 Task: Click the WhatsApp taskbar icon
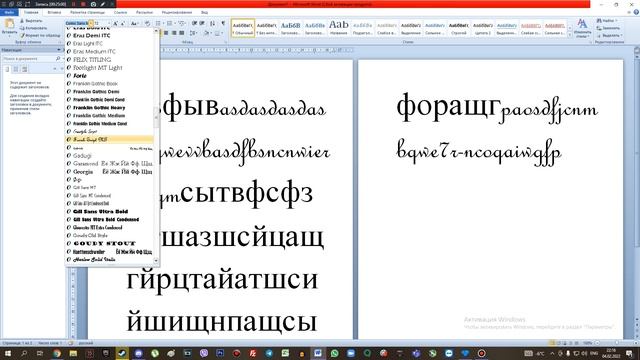tap(334, 353)
